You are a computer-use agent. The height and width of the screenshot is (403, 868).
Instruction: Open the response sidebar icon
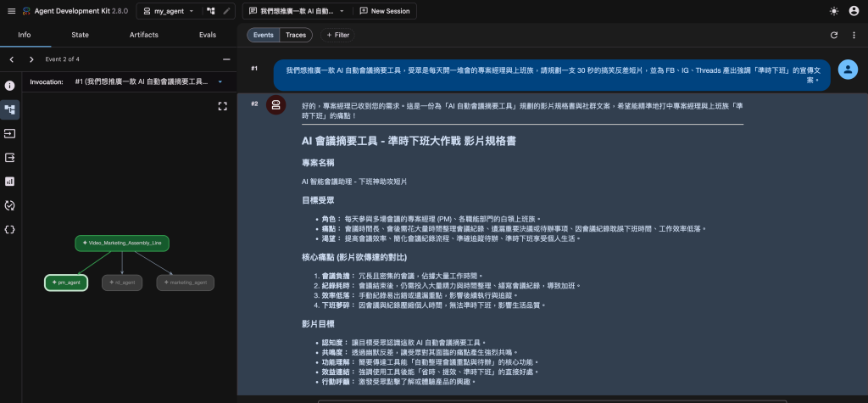[x=9, y=158]
